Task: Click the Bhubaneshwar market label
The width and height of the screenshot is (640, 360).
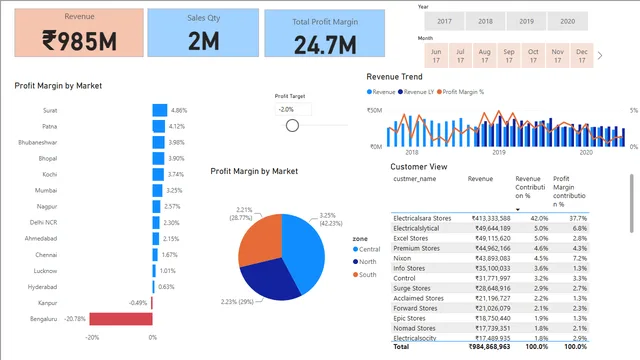Action: [38, 142]
